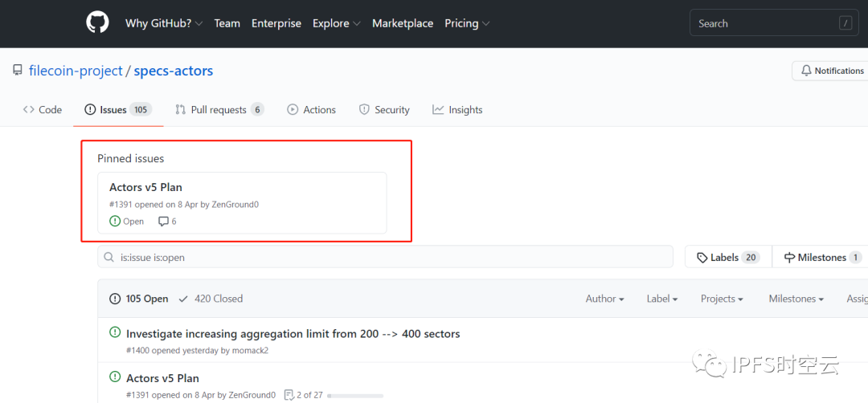Click open icon beside listed Actors v5 Plan

(x=115, y=377)
